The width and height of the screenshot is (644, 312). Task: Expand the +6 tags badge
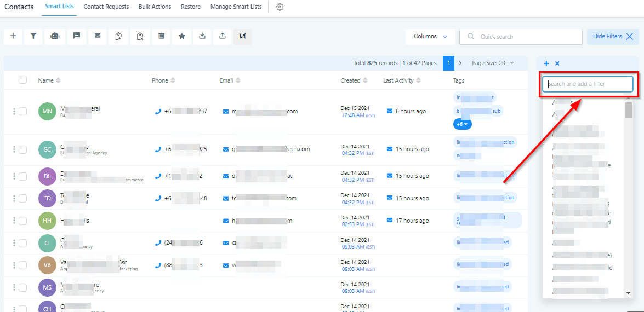tap(462, 124)
